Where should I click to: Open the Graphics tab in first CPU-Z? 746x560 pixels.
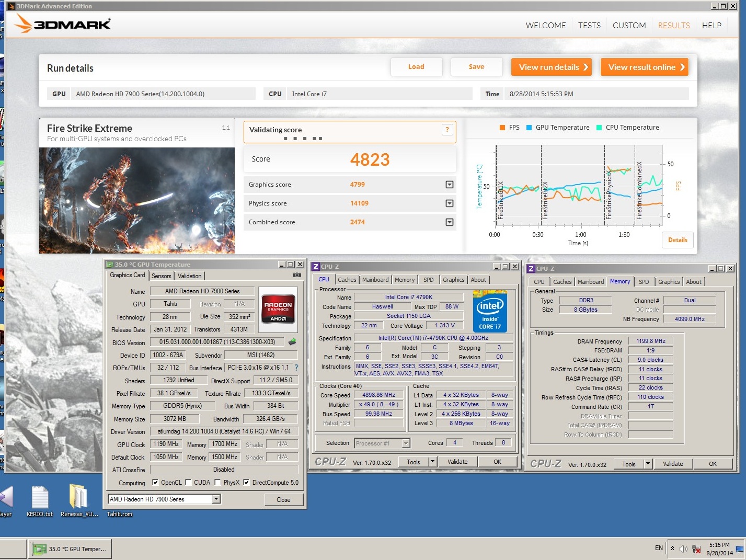coord(453,280)
